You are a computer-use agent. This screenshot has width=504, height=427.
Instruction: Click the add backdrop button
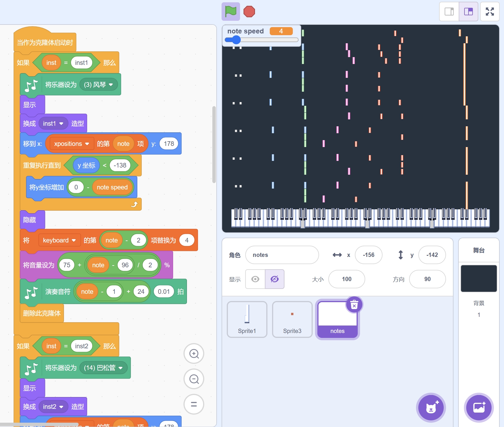(x=479, y=408)
